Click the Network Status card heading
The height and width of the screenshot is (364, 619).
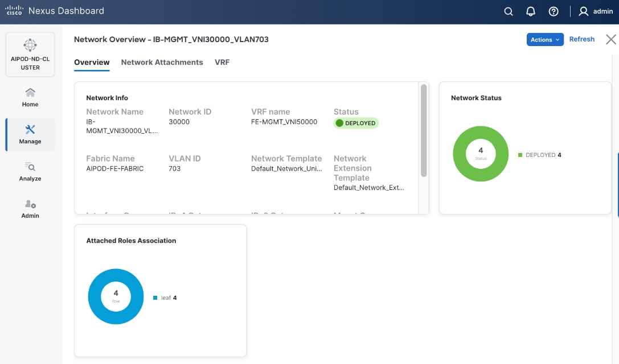point(476,98)
